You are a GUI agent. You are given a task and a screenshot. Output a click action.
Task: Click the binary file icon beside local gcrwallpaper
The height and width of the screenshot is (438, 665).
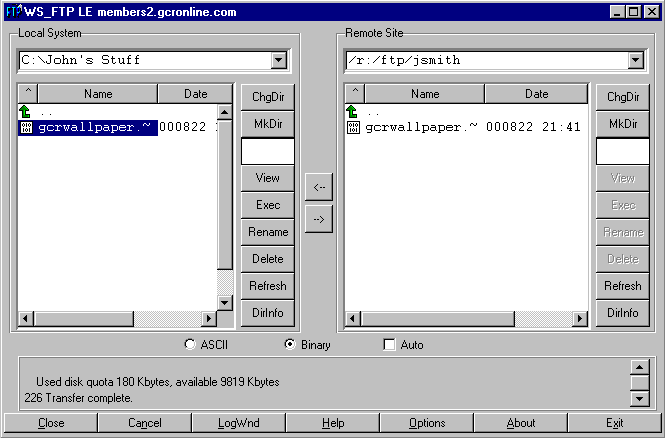click(26, 127)
